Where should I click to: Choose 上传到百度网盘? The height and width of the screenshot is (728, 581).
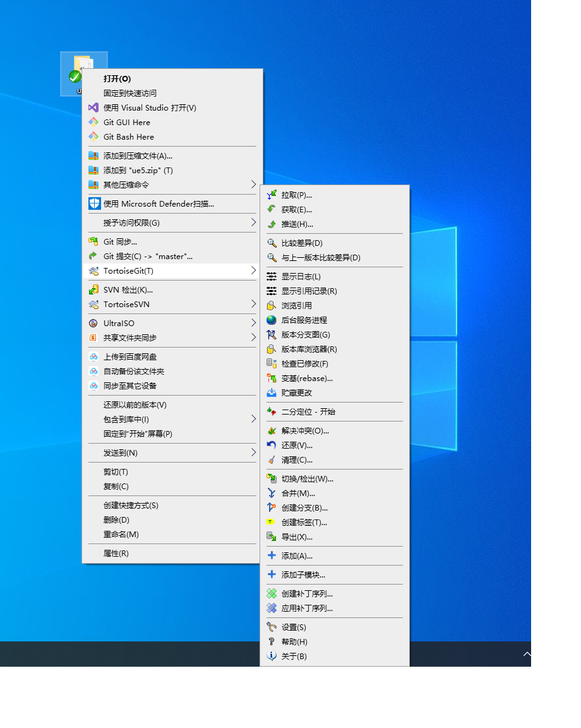tap(171, 357)
